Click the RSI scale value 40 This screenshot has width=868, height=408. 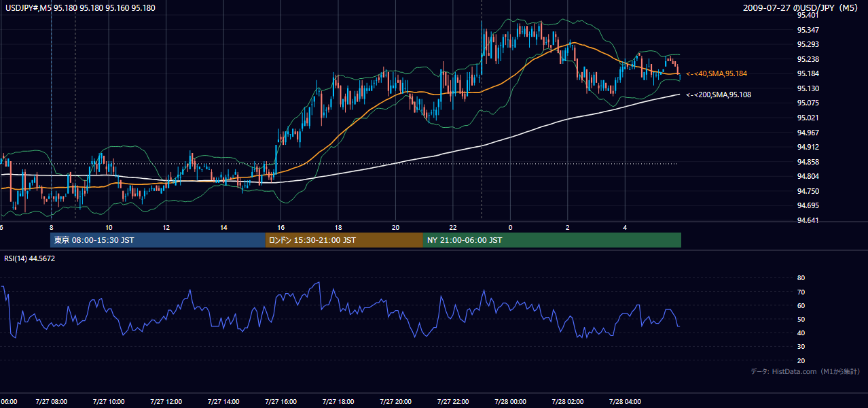pyautogui.click(x=801, y=333)
